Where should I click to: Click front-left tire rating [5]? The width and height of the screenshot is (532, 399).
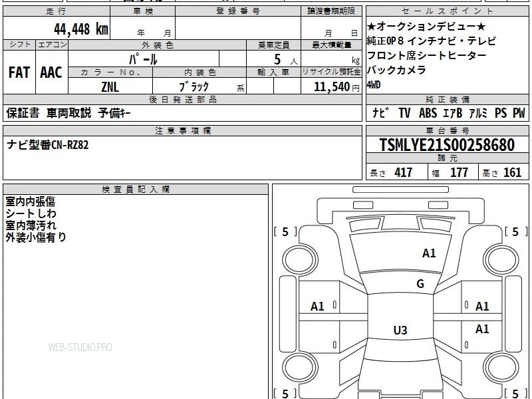[285, 231]
